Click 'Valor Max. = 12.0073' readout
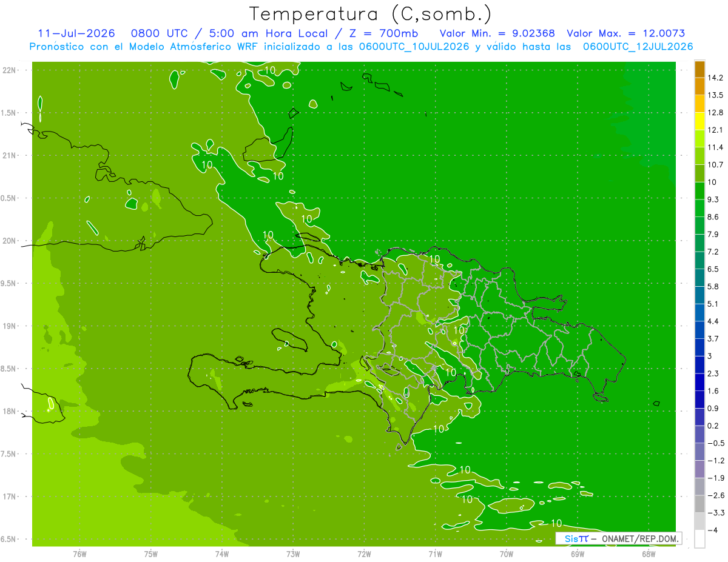Image resolution: width=728 pixels, height=562 pixels. [625, 33]
